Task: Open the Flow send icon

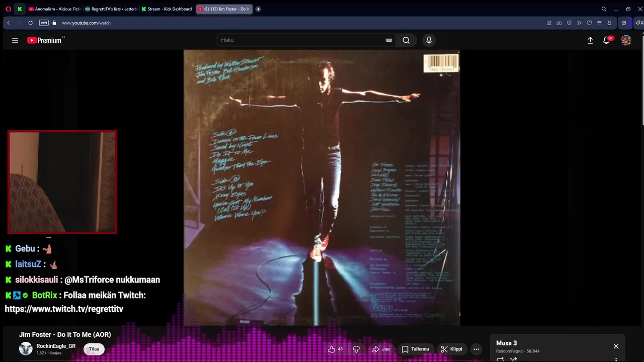Action: 579,23
